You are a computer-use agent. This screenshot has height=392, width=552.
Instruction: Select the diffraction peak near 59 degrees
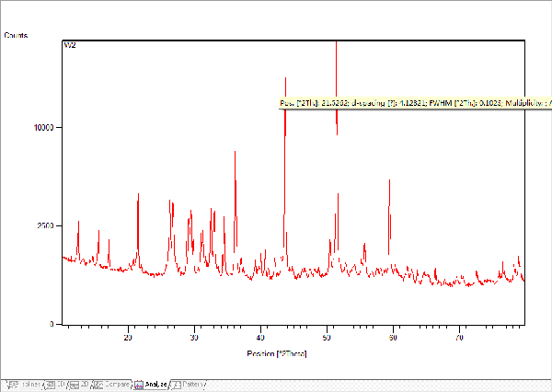coord(389,216)
